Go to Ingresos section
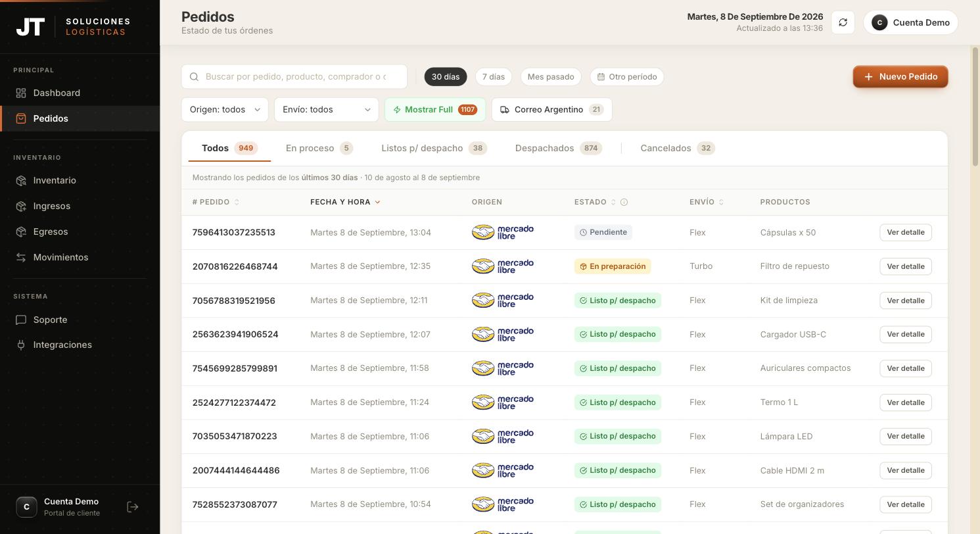Viewport: 980px width, 534px height. click(x=80, y=206)
